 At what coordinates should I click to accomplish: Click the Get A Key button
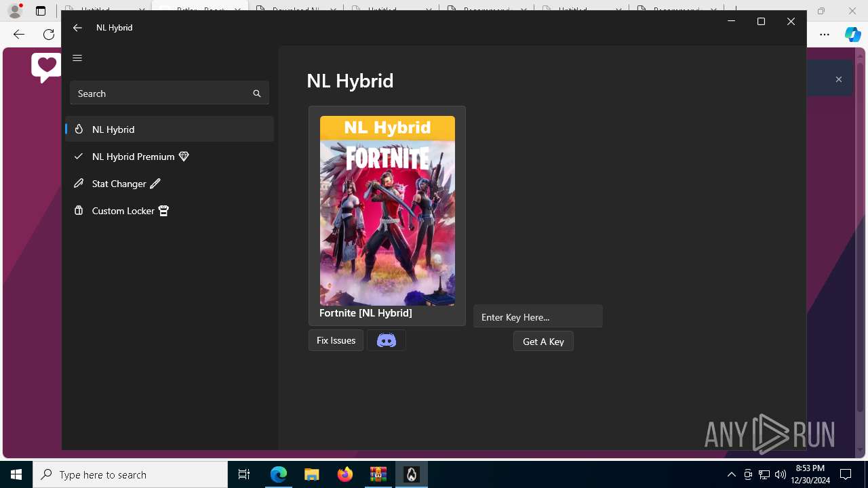(543, 342)
